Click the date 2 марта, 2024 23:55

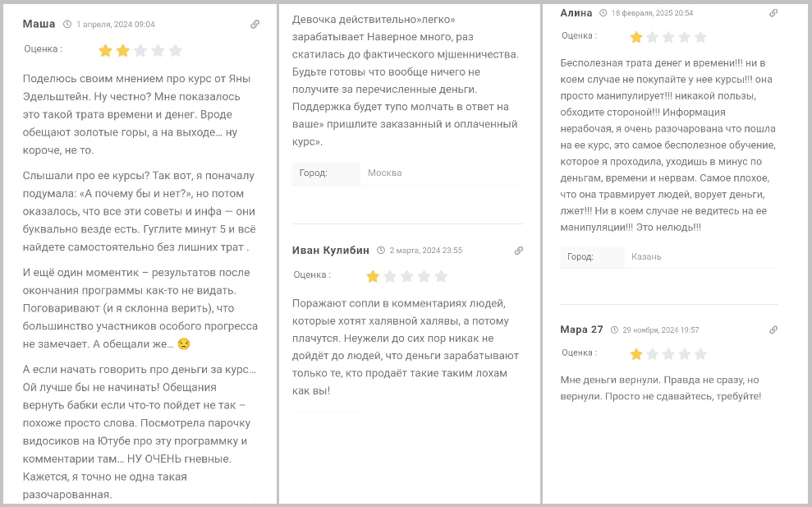(x=425, y=251)
